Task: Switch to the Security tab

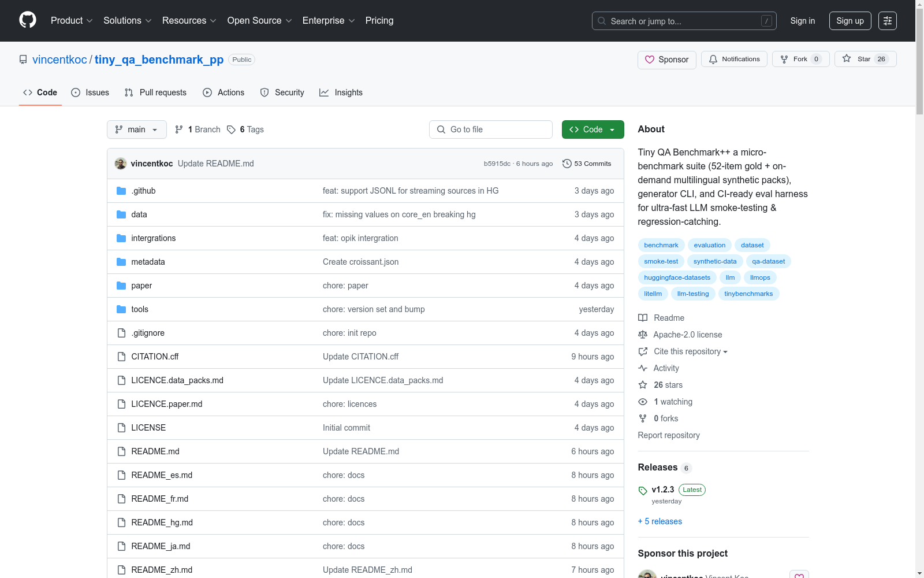Action: pos(282,92)
